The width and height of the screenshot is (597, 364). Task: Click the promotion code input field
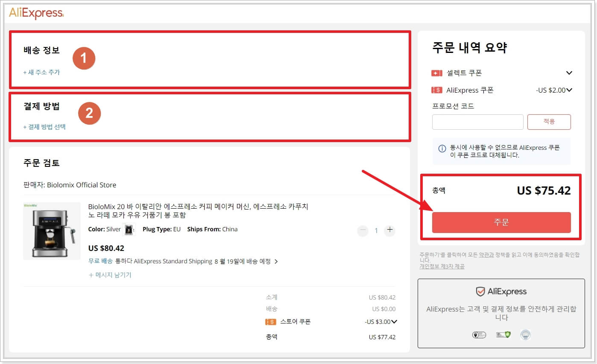[477, 122]
